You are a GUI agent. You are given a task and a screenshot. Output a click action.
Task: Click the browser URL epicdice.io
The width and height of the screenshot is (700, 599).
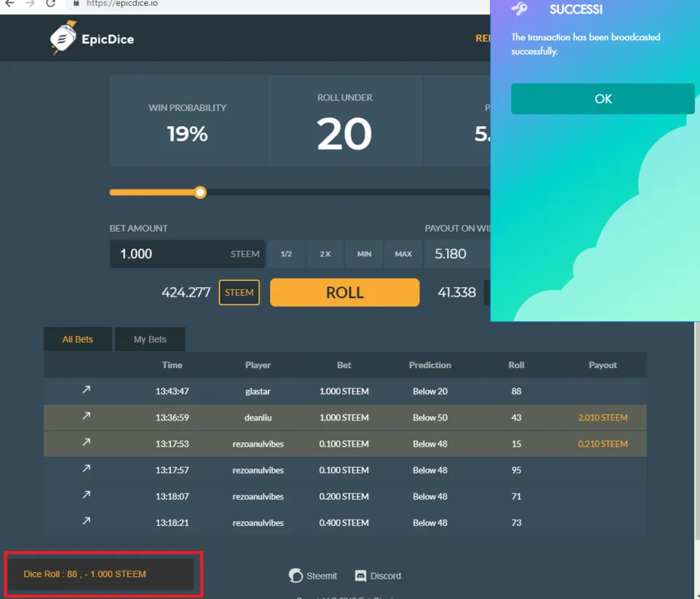point(122,4)
